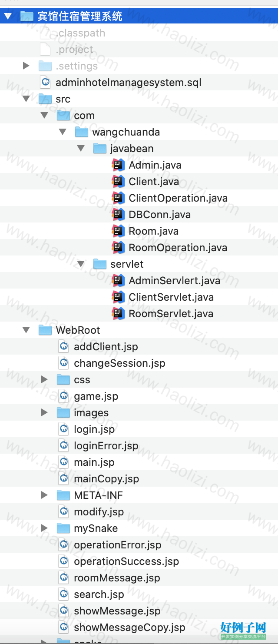Screen dimensions: 278x644
Task: Collapse the com package folder
Action: click(x=44, y=116)
